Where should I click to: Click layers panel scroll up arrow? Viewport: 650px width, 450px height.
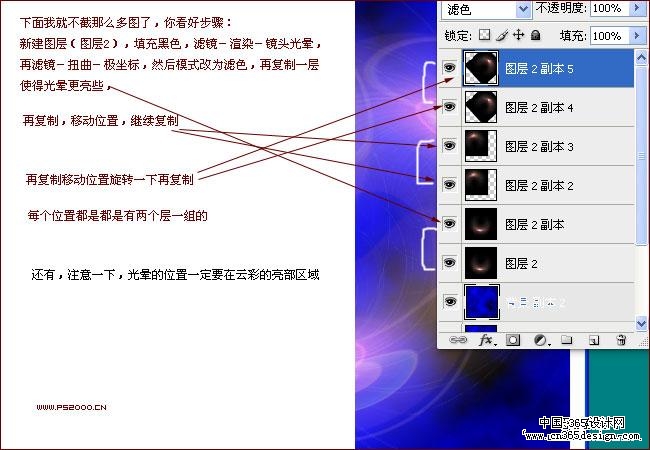[641, 58]
